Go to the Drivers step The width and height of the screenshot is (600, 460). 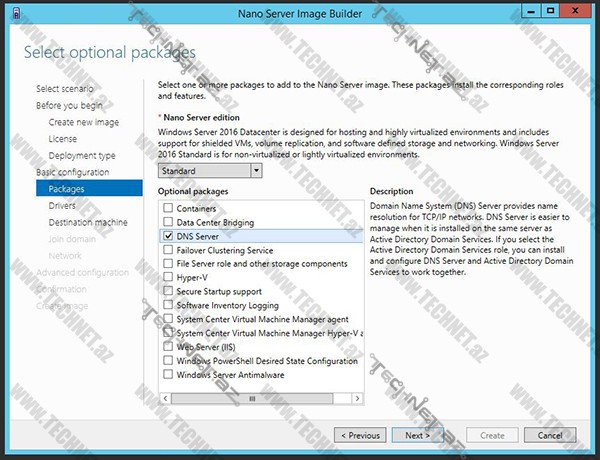point(62,206)
